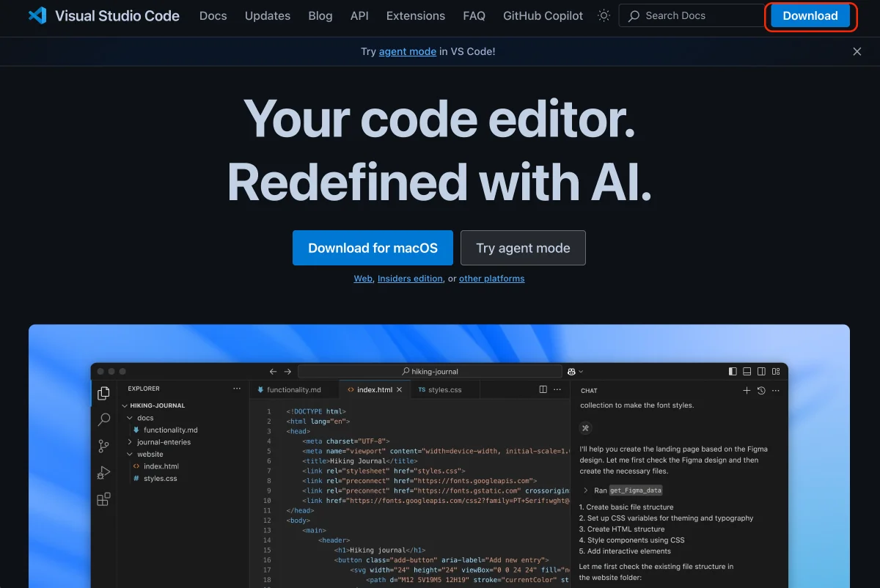Screen dimensions: 880x588
Task: Open the Copilot dropdown chevron in title bar
Action: pos(581,372)
